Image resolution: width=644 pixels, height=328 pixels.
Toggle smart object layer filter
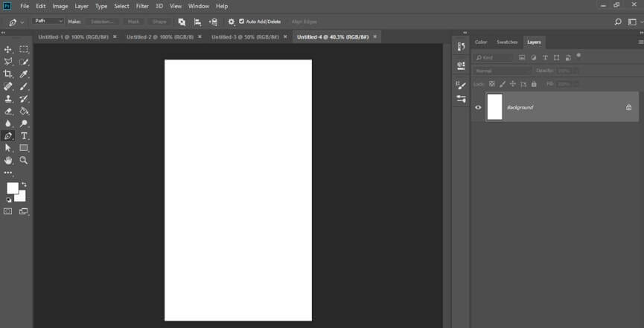(x=568, y=58)
